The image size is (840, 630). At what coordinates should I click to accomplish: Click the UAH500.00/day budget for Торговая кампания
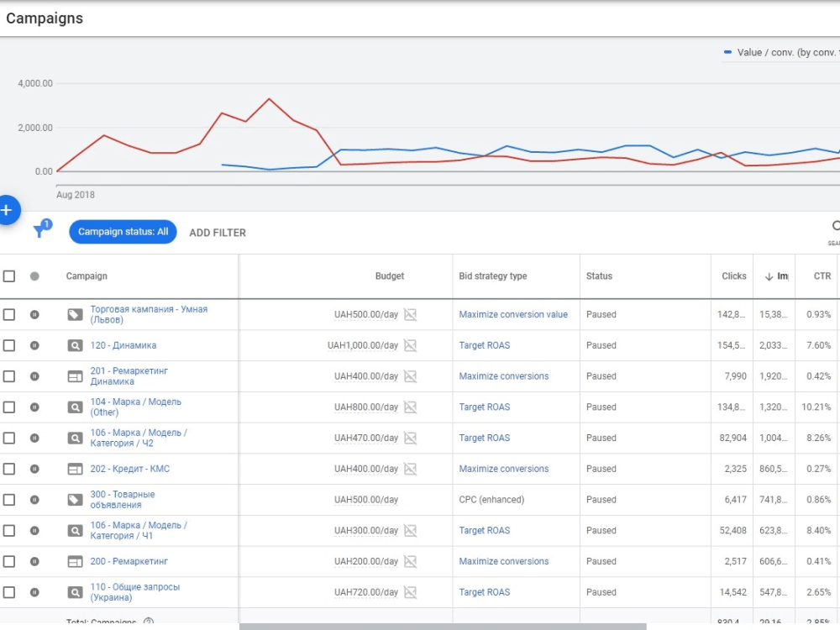(366, 314)
